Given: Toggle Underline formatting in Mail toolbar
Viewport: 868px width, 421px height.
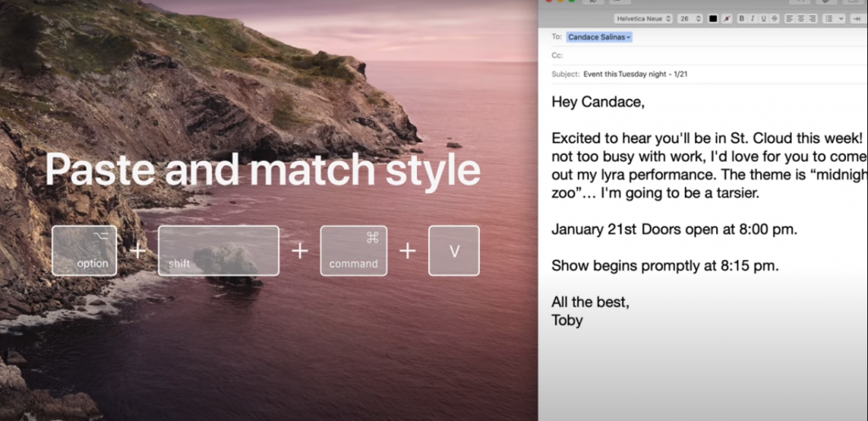Looking at the screenshot, I should (x=764, y=19).
